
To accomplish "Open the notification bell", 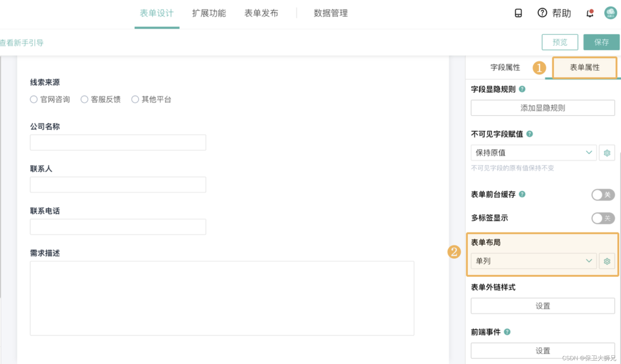I will 590,13.
